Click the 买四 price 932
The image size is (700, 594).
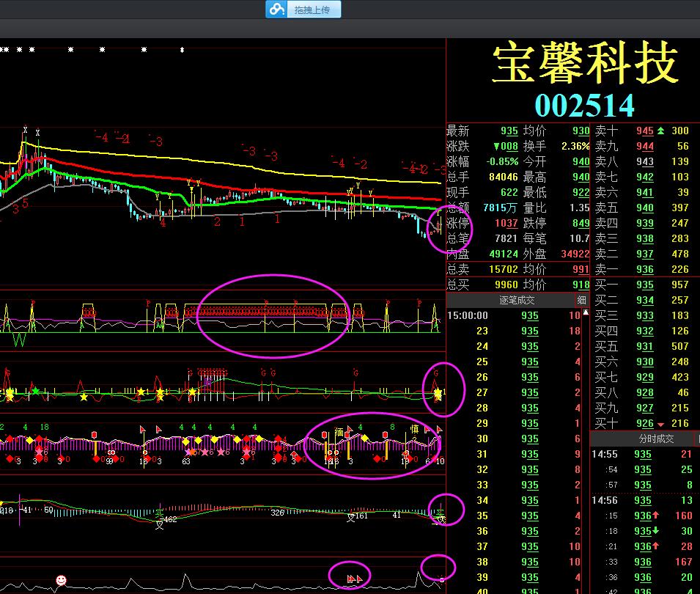(x=645, y=331)
